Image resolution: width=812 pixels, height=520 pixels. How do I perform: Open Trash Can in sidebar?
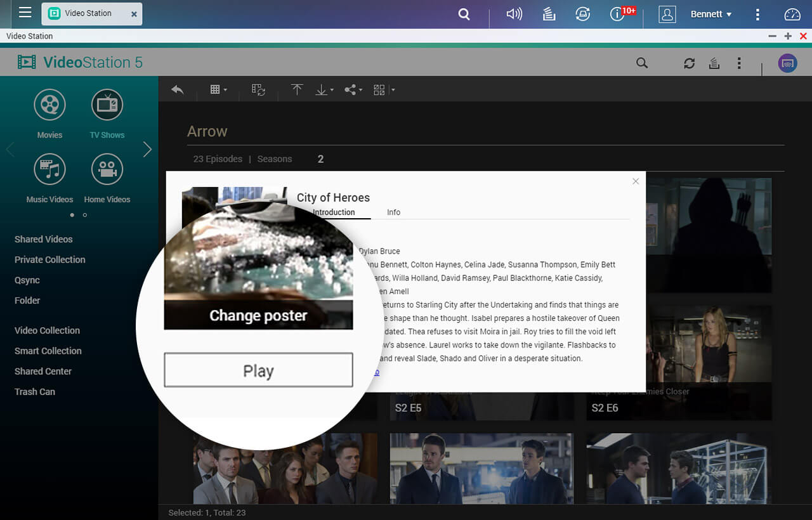click(34, 391)
